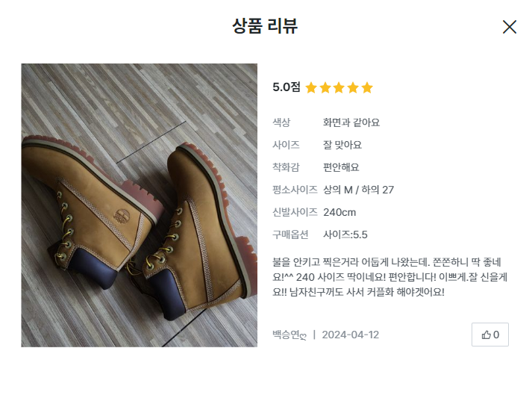
Task: Click the third rating star
Action: pyautogui.click(x=339, y=87)
